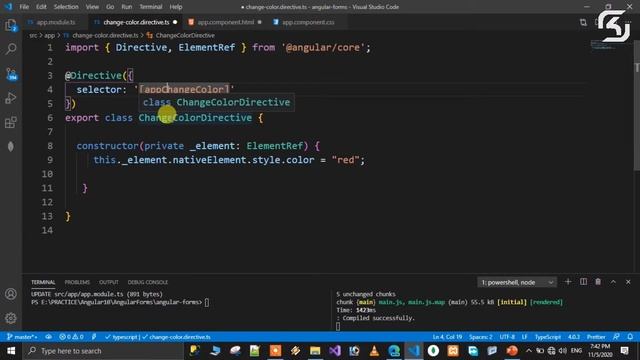Open the terminal selector powershell, node dropdown
Screen dimensions: 640x360
(517, 282)
